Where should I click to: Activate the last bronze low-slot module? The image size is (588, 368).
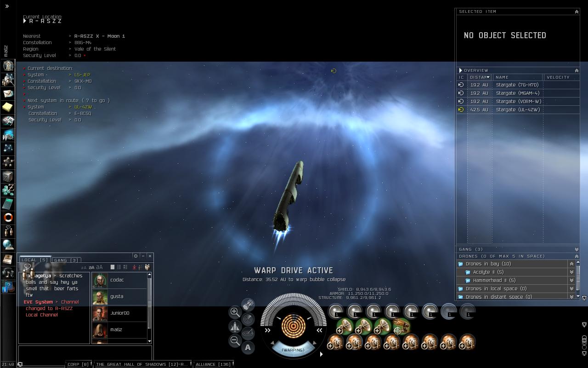[468, 342]
